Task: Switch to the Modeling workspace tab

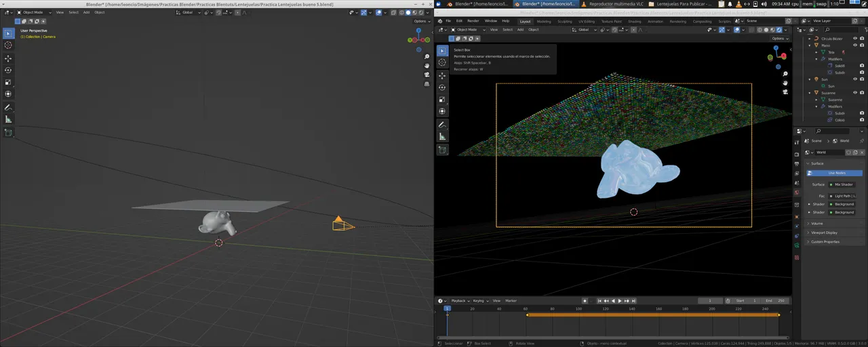Action: (x=544, y=21)
